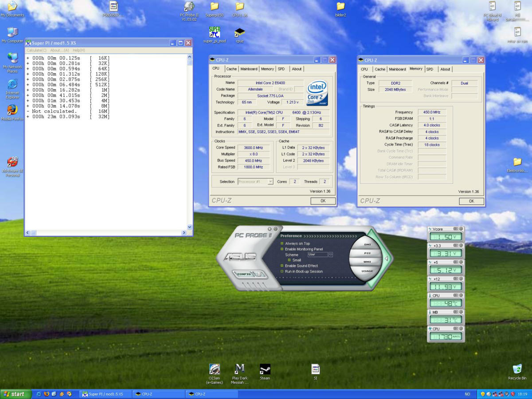Viewport: 532px width, 399px height.
Task: Collapse PC Probe panel with green arrow
Action: [x=386, y=259]
